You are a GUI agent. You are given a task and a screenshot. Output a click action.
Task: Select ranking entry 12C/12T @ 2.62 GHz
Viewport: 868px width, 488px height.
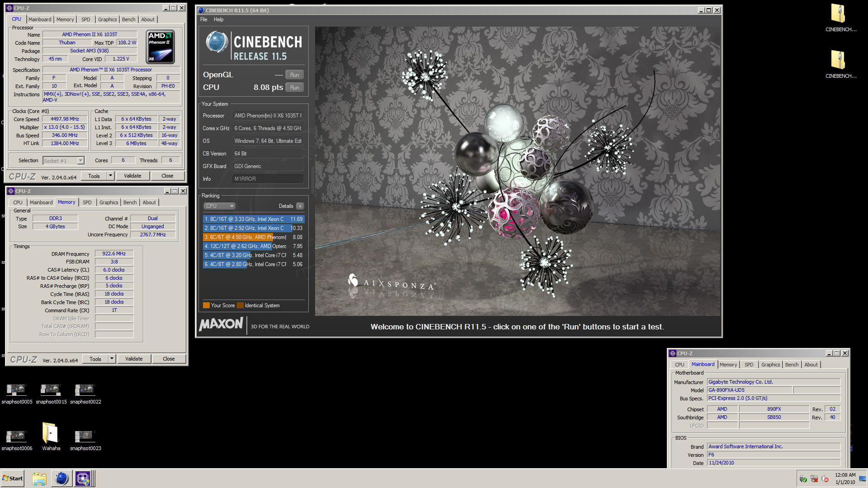(x=254, y=246)
